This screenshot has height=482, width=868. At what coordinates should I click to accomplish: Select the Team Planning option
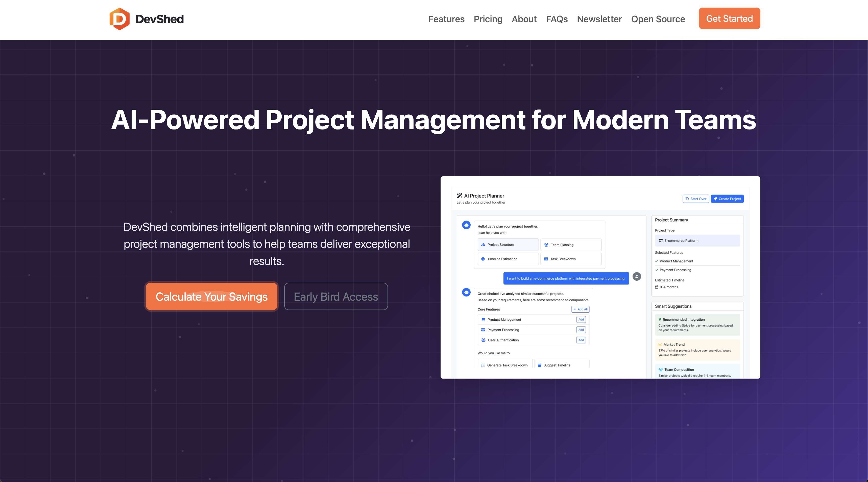570,245
